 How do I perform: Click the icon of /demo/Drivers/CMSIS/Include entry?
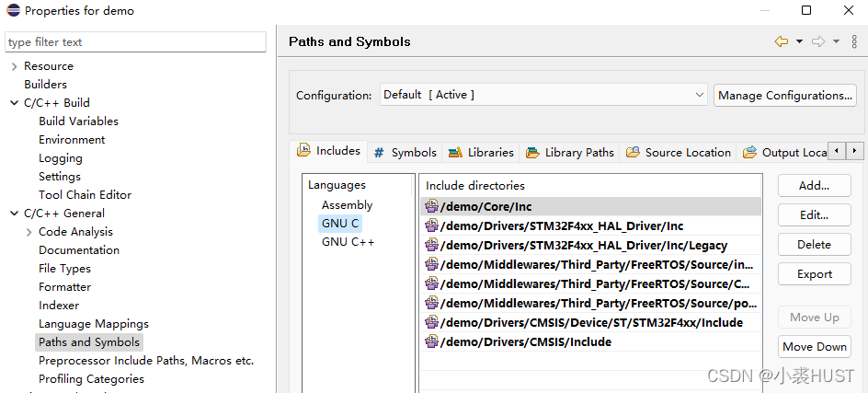coord(432,341)
